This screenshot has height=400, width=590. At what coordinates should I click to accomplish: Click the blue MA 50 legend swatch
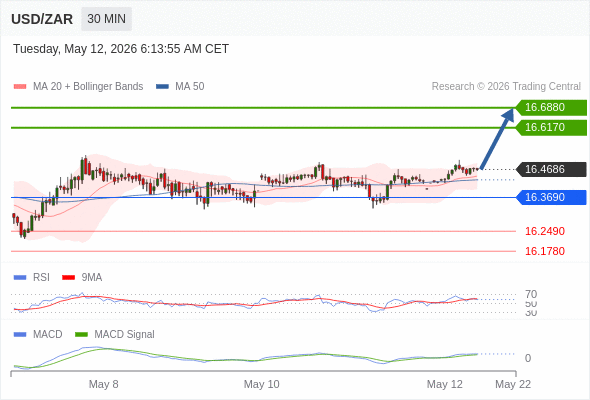tap(162, 87)
